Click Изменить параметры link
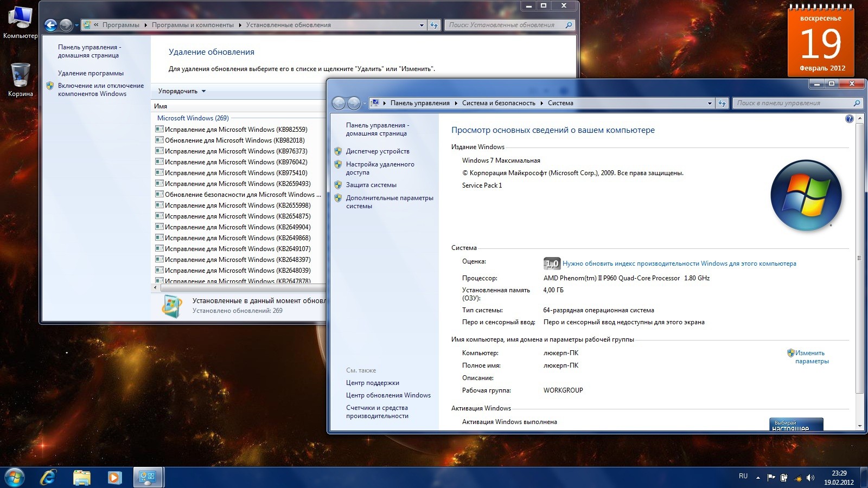 click(x=812, y=357)
